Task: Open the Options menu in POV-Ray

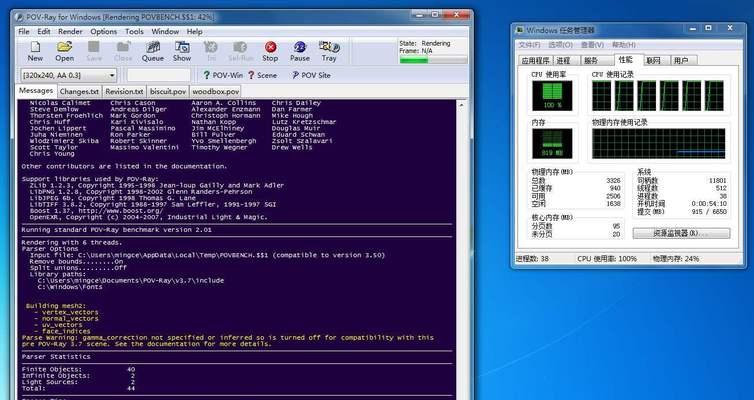Action: [103, 31]
